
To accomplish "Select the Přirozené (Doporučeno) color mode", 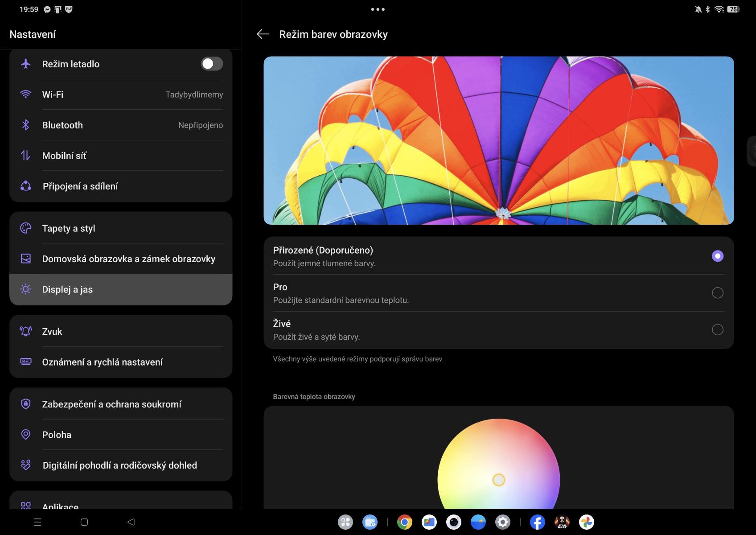I will coord(717,256).
